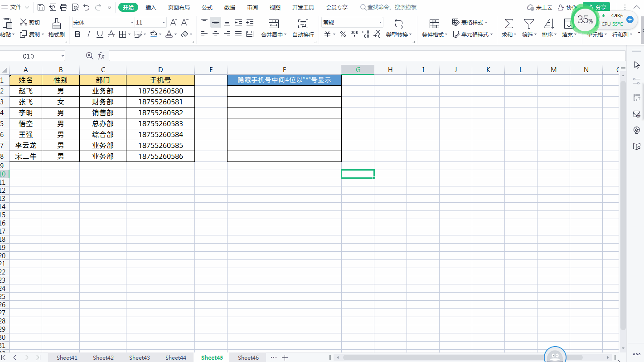
Task: Select the Format Painter (格式刷) tool
Action: click(57, 28)
